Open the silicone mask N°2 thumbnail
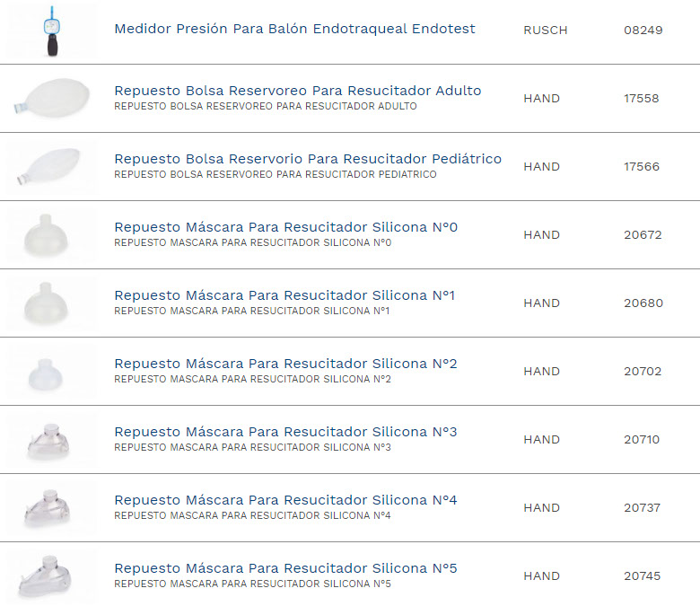This screenshot has height=606, width=700. click(50, 371)
